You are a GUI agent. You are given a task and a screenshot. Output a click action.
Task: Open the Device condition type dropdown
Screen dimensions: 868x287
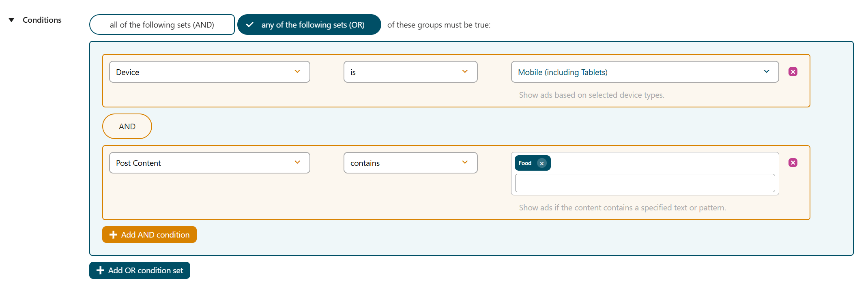209,72
